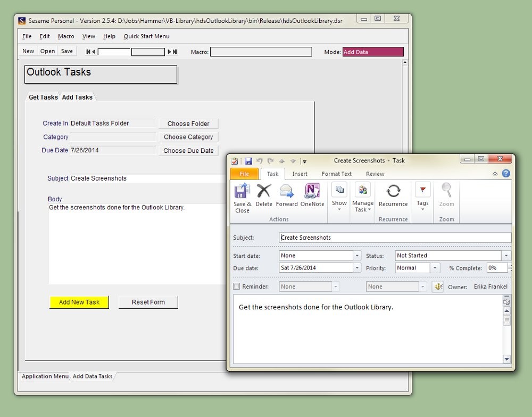Click the next item down arrow

tap(293, 161)
